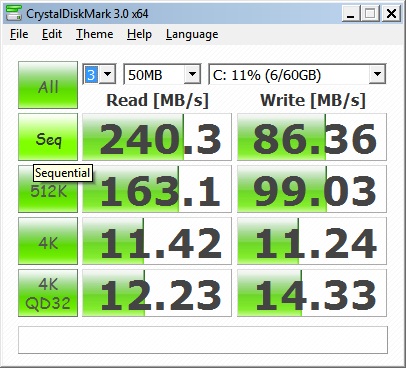Expand the test count dropdown showing 3

pos(107,74)
